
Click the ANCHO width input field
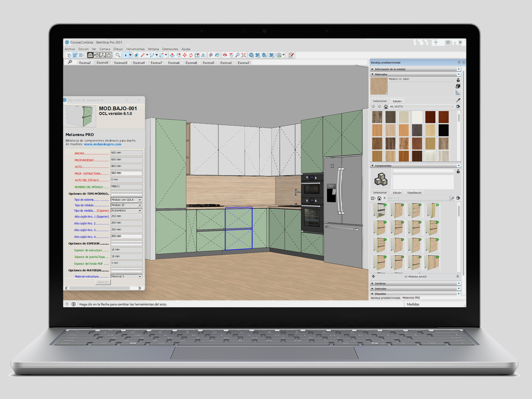(x=126, y=153)
